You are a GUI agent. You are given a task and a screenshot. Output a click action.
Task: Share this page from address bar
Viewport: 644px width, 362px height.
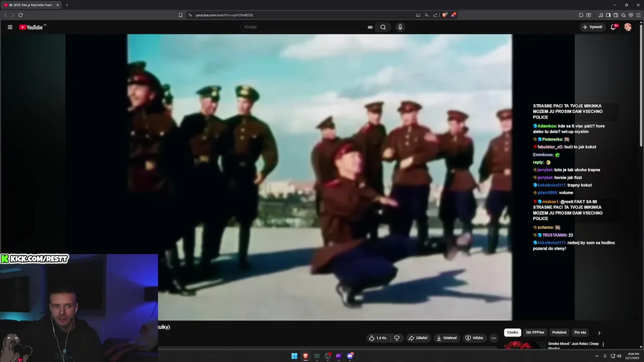pos(435,15)
